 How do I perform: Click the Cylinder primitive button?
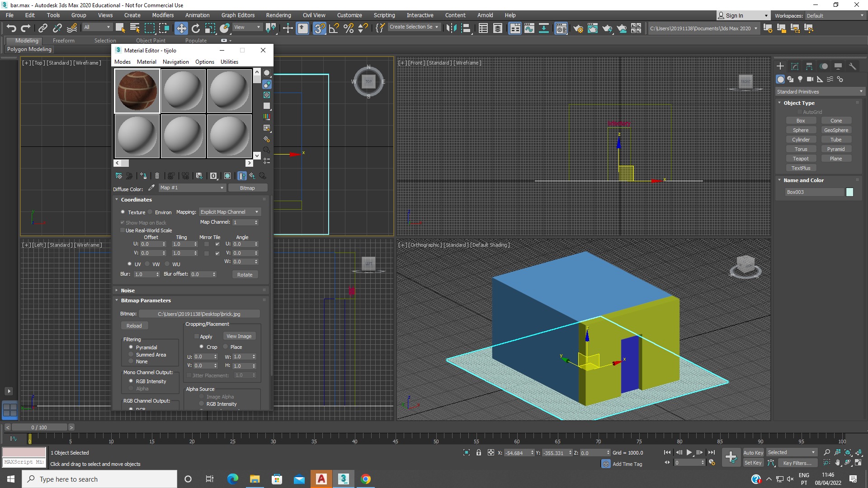coord(801,140)
